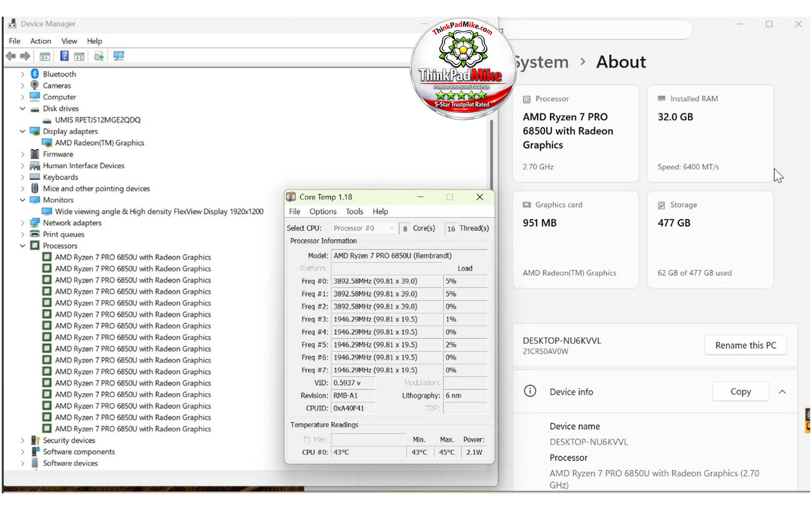Click the Copy button for Device info

point(741,391)
